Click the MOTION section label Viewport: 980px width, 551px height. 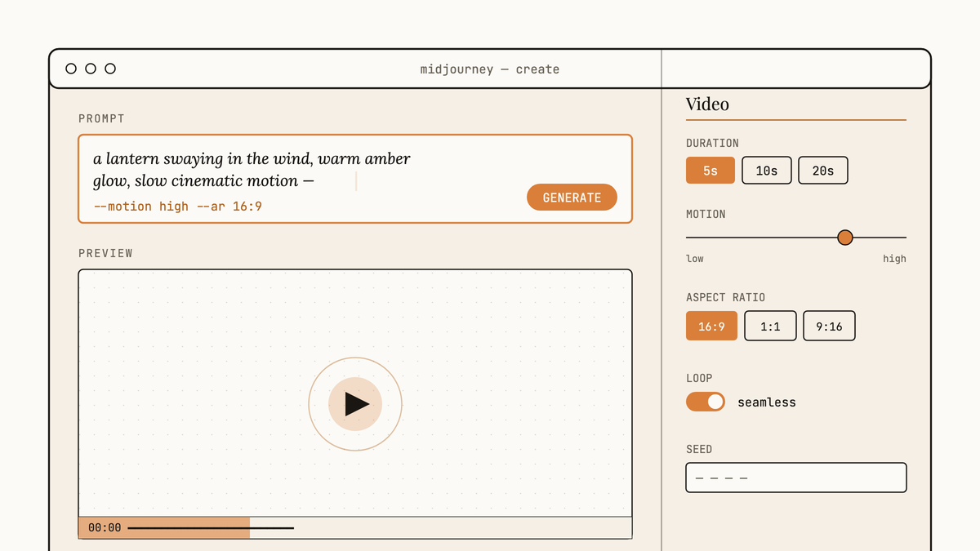click(706, 215)
